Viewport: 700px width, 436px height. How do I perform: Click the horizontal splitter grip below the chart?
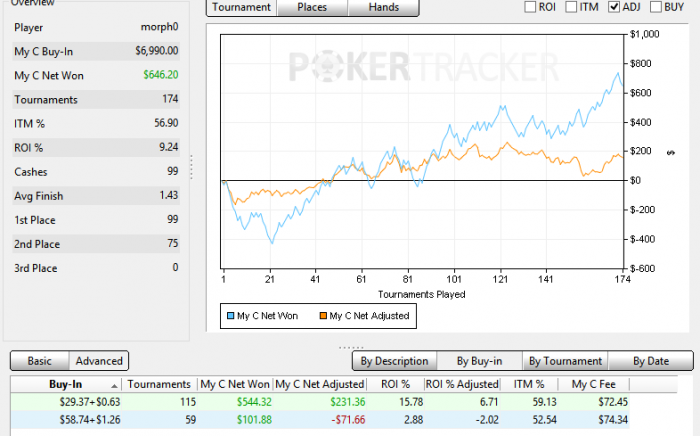pyautogui.click(x=351, y=347)
